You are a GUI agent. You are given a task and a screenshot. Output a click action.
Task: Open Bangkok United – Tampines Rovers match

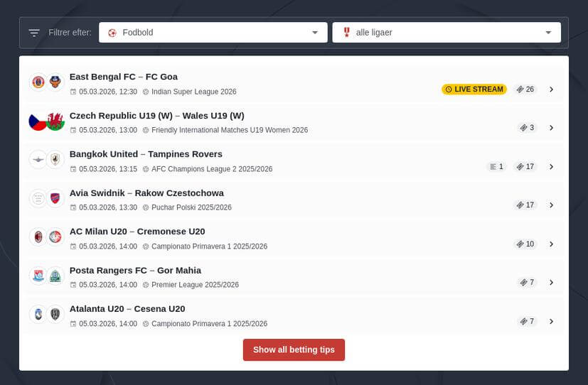click(x=551, y=167)
